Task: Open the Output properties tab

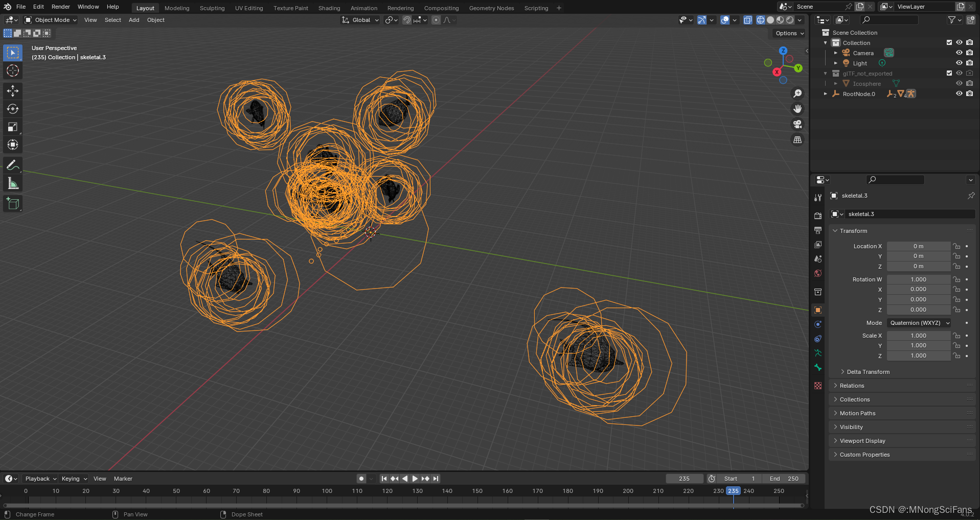Action: coord(818,230)
